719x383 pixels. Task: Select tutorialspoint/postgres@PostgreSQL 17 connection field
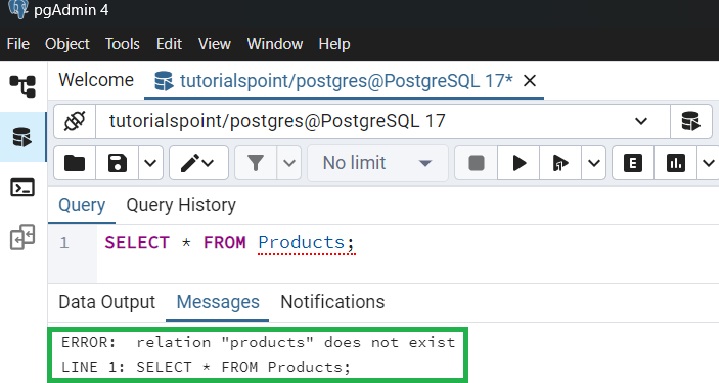pos(383,122)
